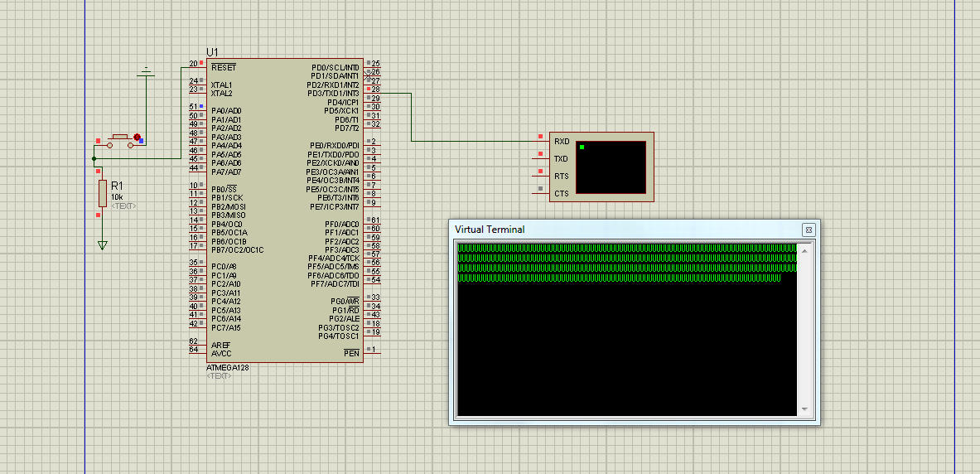Click the AVCC pin label
This screenshot has height=474, width=980.
[220, 353]
